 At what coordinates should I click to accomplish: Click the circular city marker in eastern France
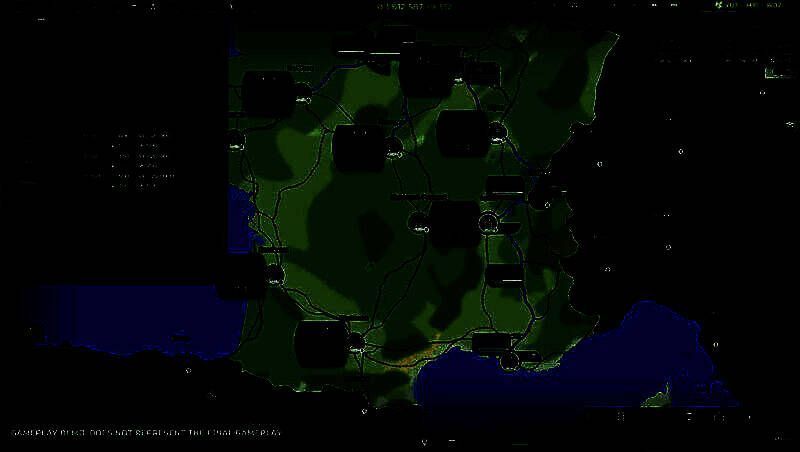click(x=488, y=222)
